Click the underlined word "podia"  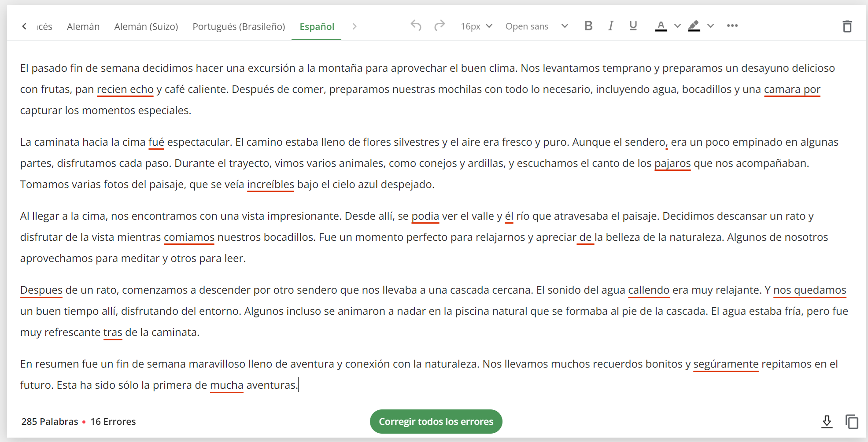pos(425,216)
